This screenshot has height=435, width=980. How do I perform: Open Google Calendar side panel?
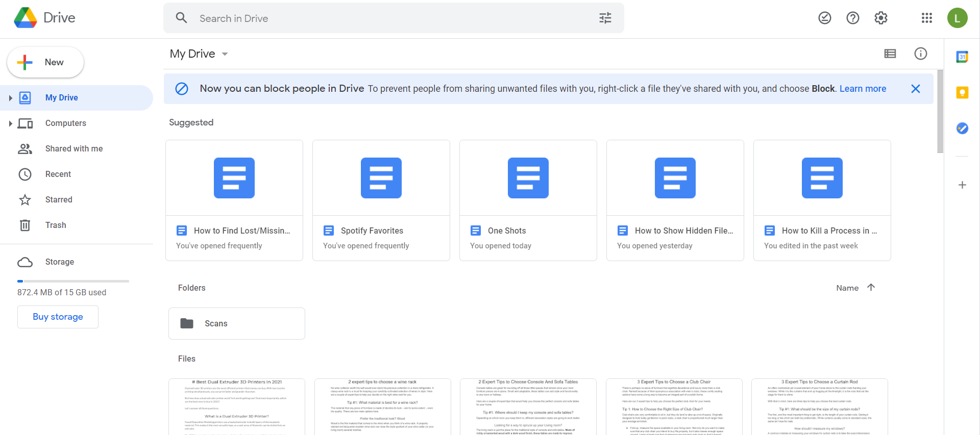[962, 57]
